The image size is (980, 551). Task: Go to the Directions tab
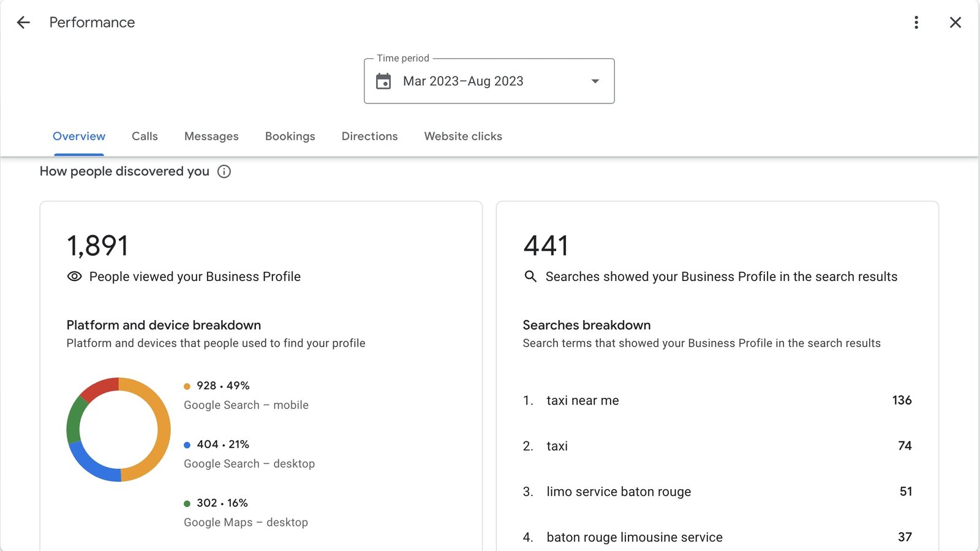pos(369,136)
